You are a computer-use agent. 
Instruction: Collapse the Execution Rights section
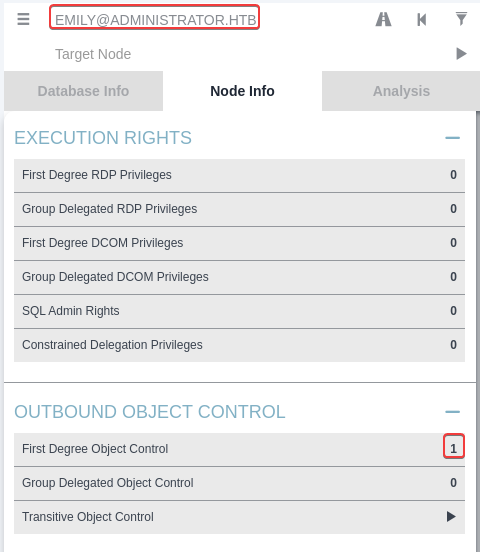453,138
